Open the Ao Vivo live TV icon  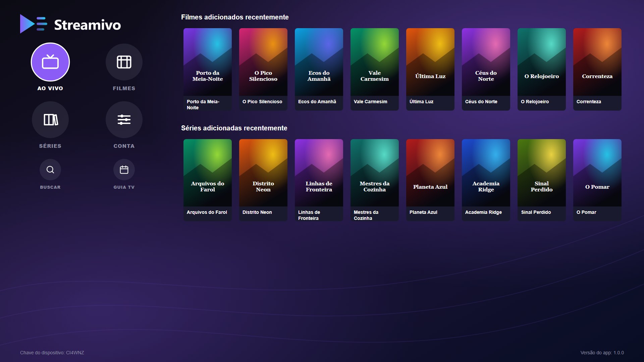point(50,62)
